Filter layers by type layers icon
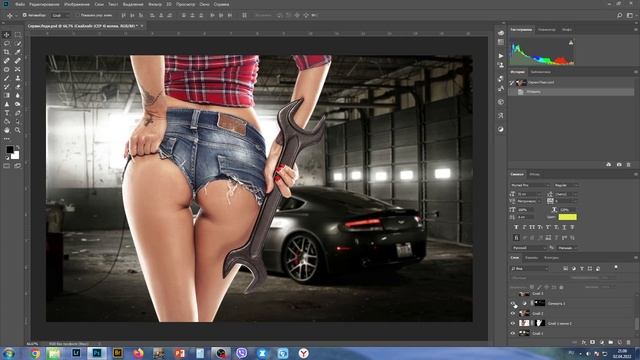 point(582,269)
